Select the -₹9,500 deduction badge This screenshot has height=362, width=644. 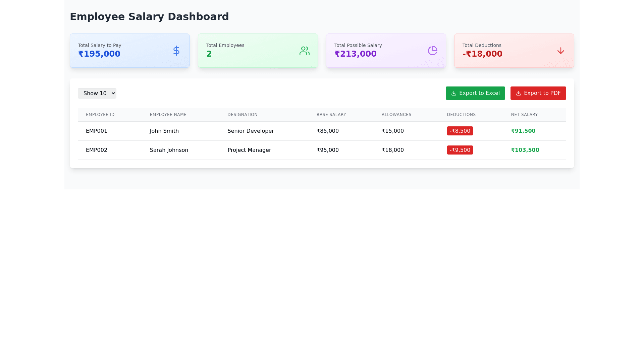pyautogui.click(x=460, y=150)
